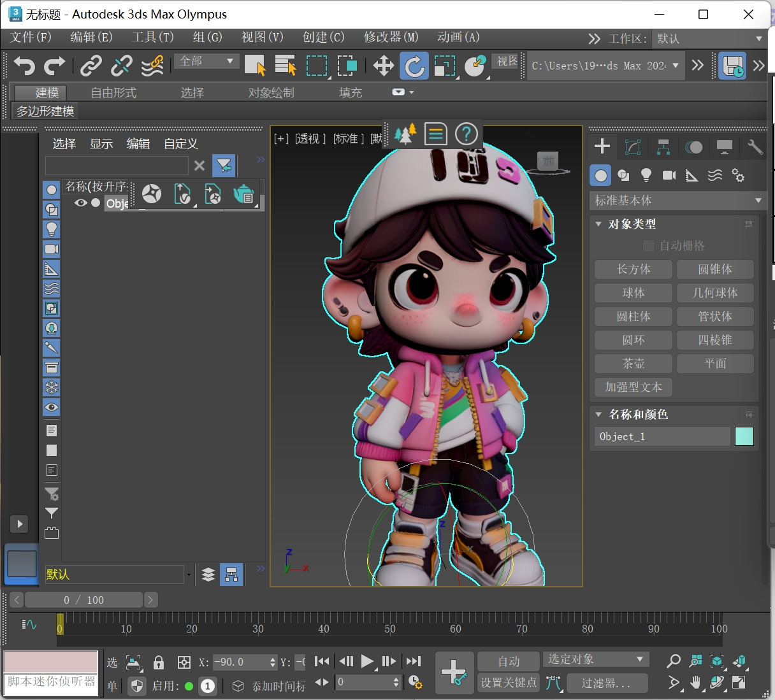Click viewport help question mark icon
775x700 pixels.
tap(467, 134)
